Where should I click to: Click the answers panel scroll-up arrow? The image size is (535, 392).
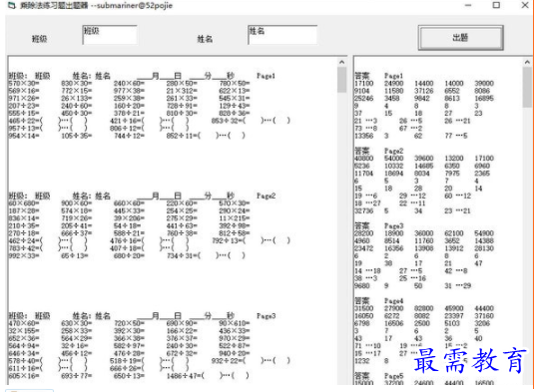click(527, 62)
